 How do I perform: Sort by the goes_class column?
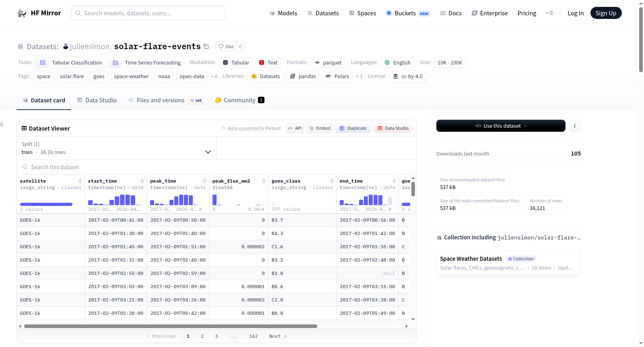[332, 181]
